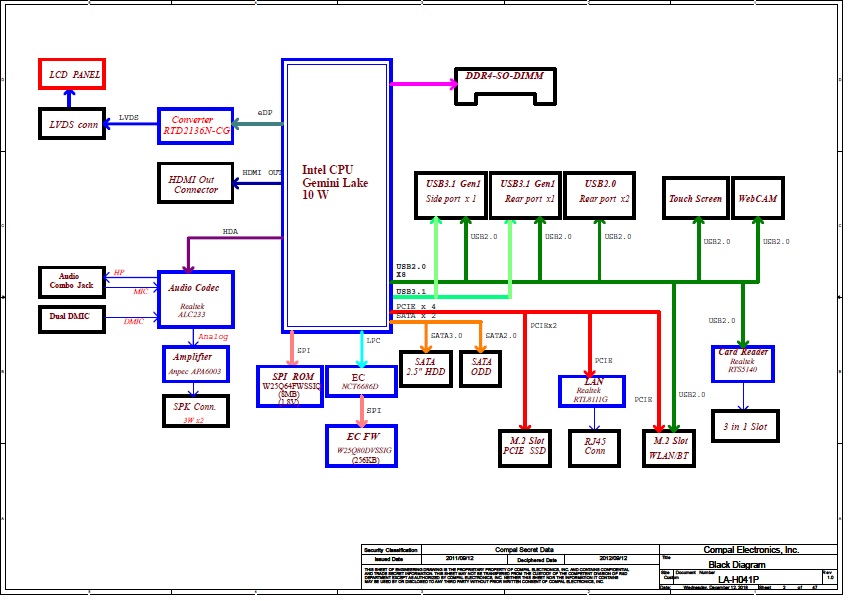Click the LA-H041P document number

click(738, 579)
